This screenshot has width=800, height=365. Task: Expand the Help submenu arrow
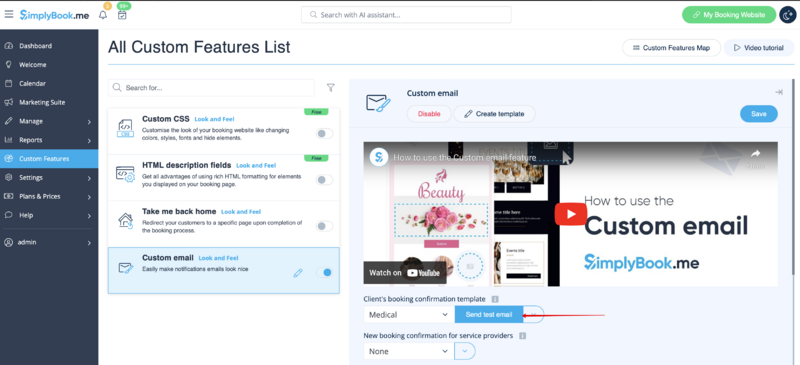point(89,215)
